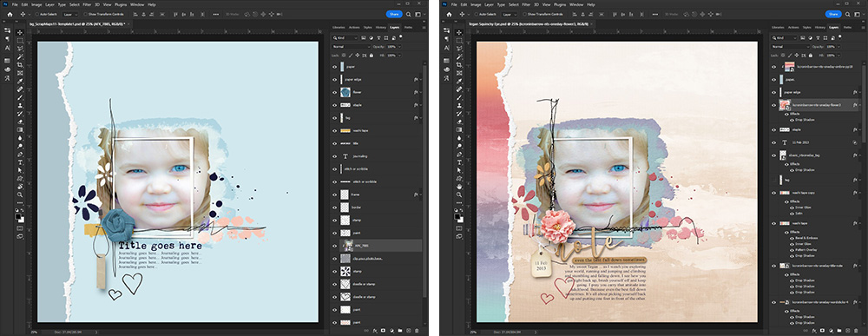
Task: Open the Filter menu in left window
Action: coord(87,5)
